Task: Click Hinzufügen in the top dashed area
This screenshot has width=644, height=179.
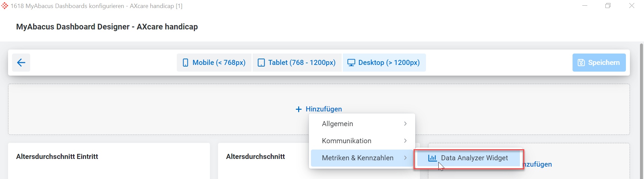Action: tap(319, 109)
